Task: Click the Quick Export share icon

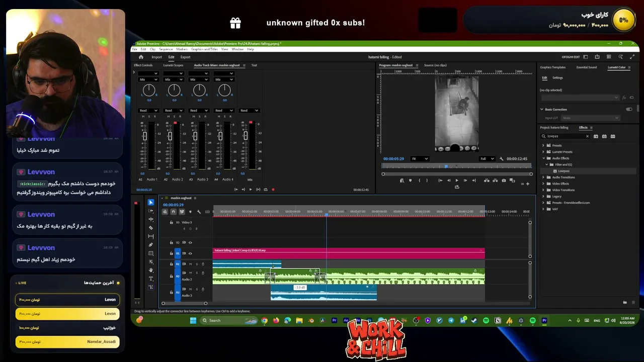Action: click(597, 57)
